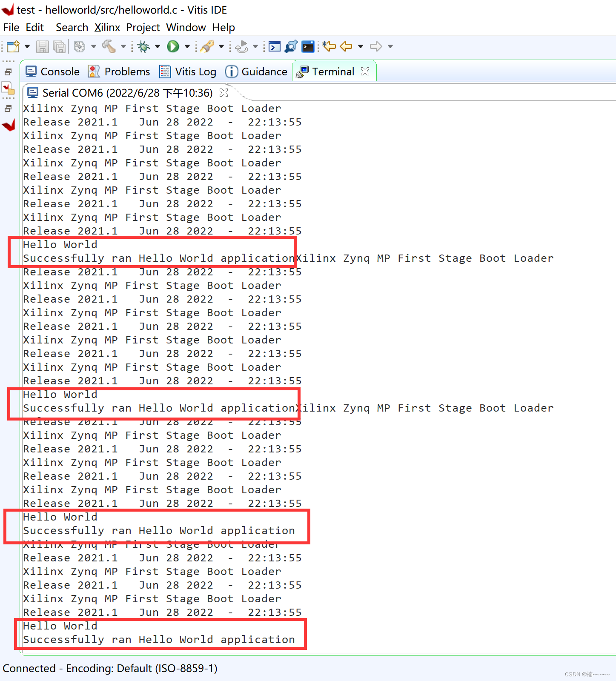Click the Save icon in toolbar
Screen dimensions: 616x681
coord(43,46)
